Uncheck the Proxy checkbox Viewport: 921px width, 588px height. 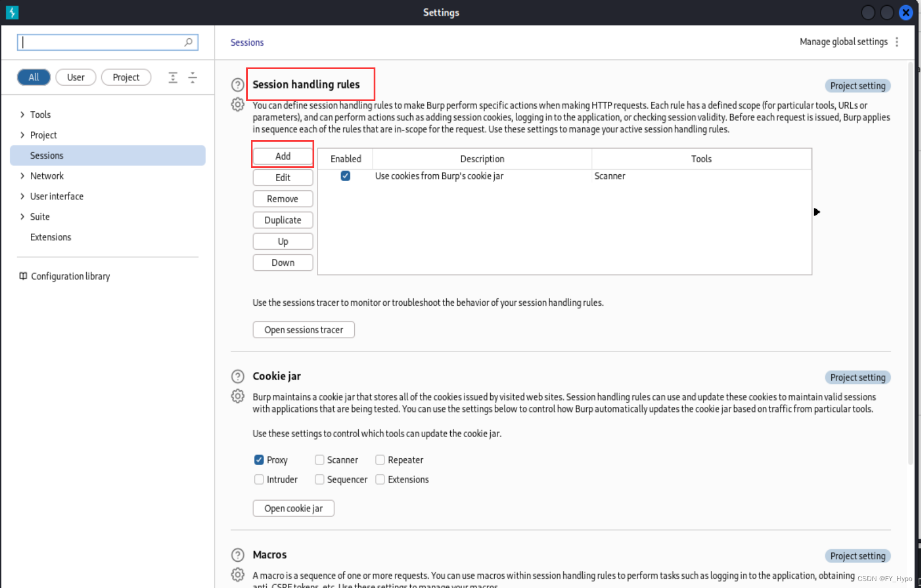point(259,460)
